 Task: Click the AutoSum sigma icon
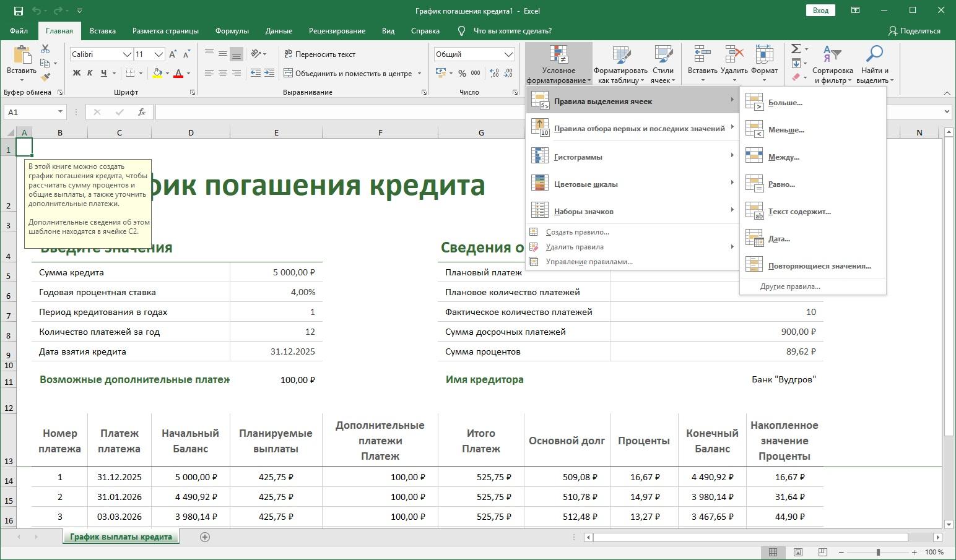[796, 49]
